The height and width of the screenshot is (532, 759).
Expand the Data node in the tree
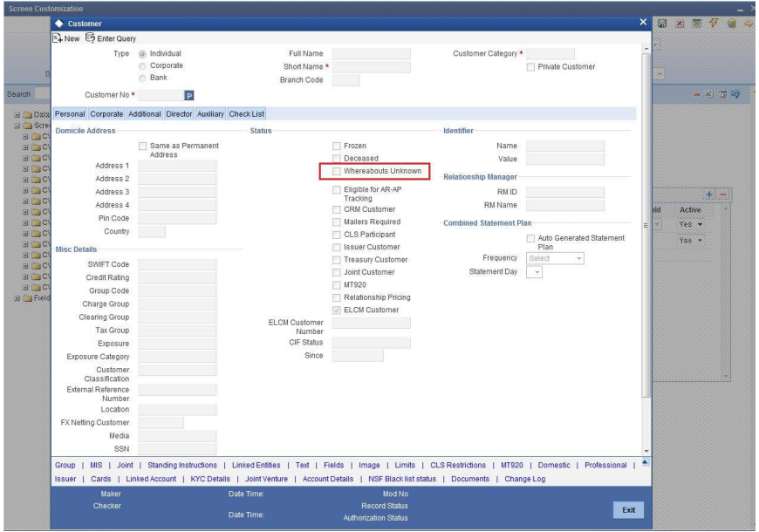[17, 115]
